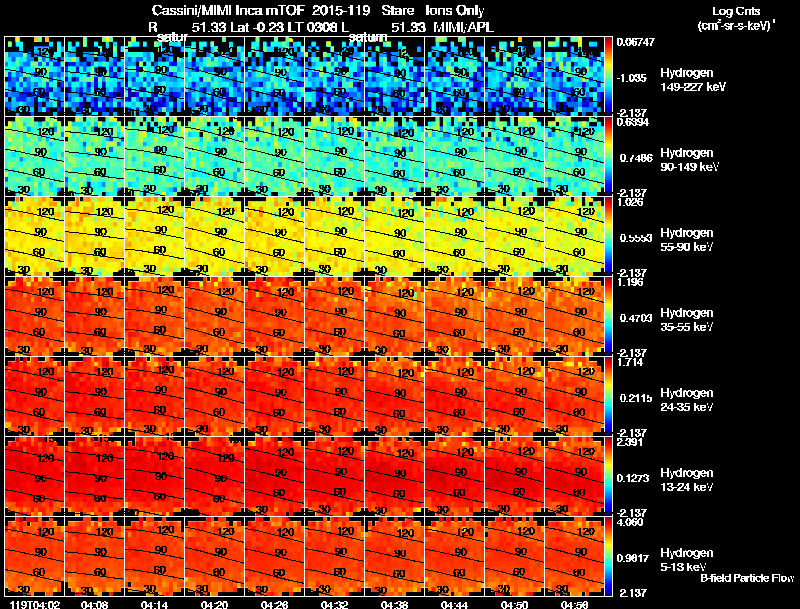Select the 'Hydrogen 24-35 keV' row label

click(687, 400)
